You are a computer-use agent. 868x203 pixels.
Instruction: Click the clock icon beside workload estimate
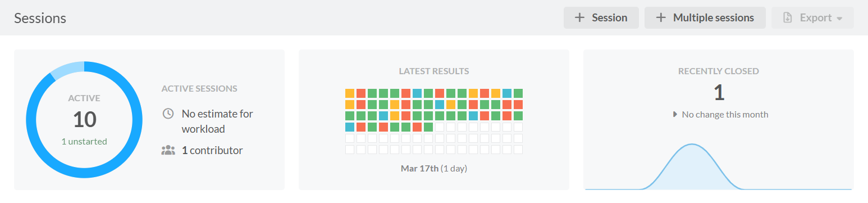(168, 114)
